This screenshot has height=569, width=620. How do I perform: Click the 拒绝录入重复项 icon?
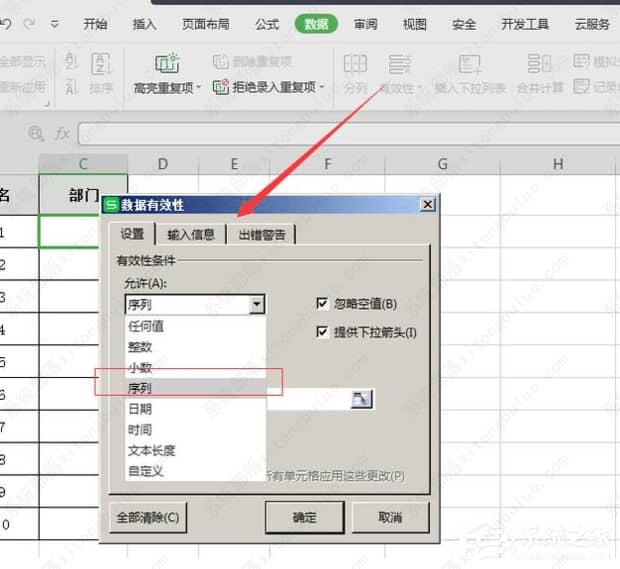tap(221, 87)
